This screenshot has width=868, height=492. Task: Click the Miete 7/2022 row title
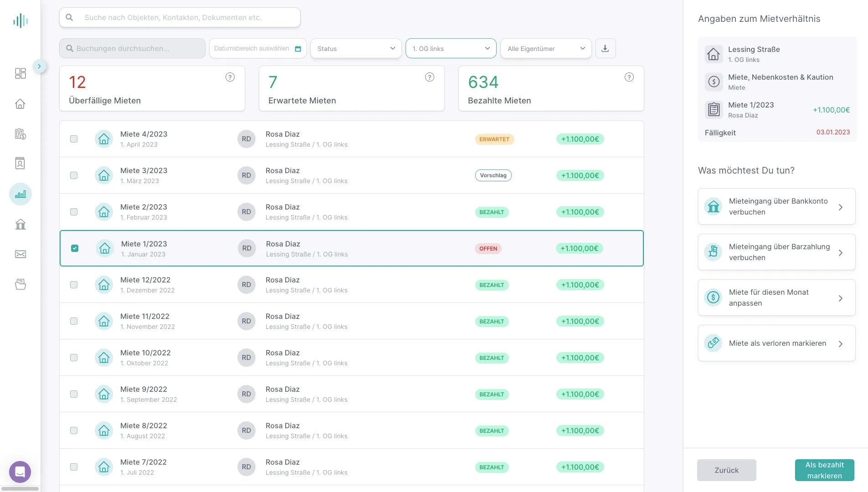pyautogui.click(x=144, y=462)
